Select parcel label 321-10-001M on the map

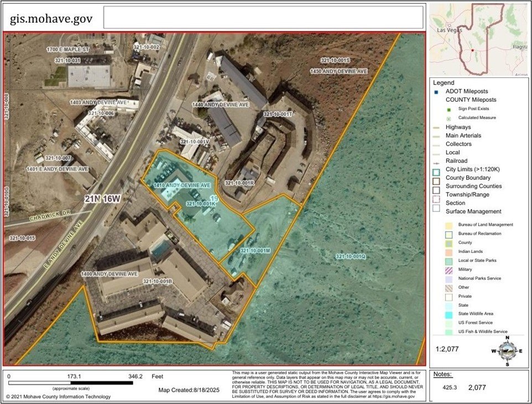255,251
